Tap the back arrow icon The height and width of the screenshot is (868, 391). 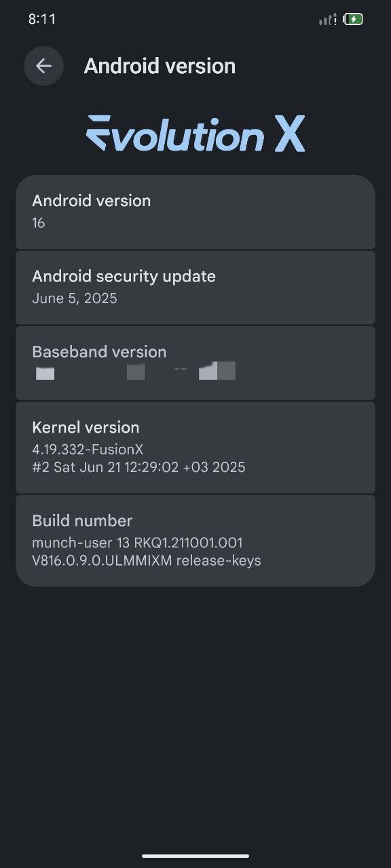click(x=43, y=66)
